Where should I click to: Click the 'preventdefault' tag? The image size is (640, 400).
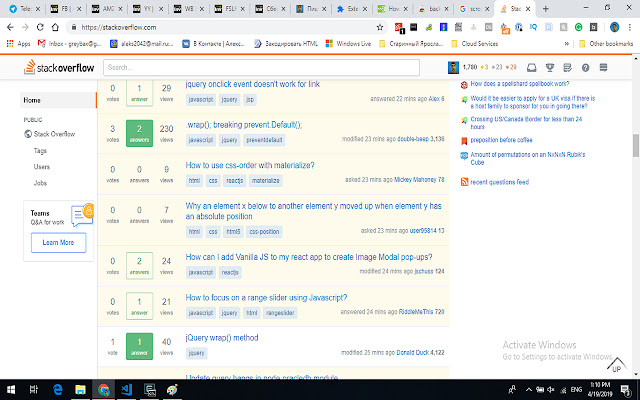pyautogui.click(x=264, y=140)
